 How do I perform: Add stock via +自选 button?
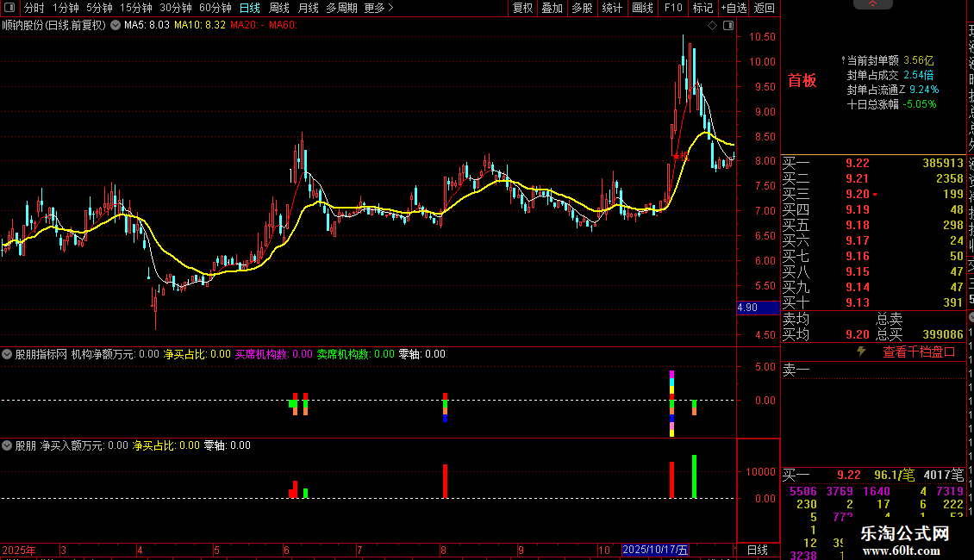(x=734, y=8)
